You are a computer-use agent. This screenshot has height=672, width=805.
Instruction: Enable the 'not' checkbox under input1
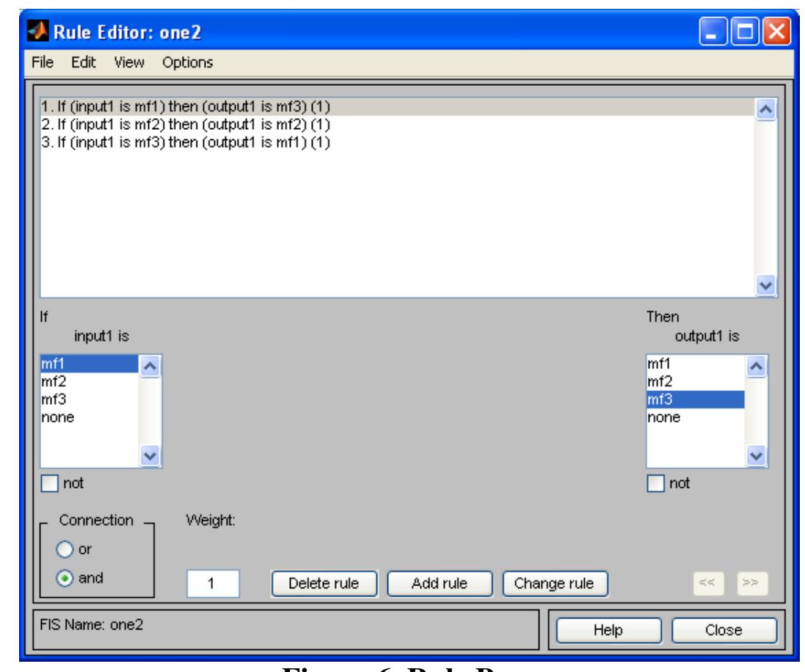click(49, 484)
